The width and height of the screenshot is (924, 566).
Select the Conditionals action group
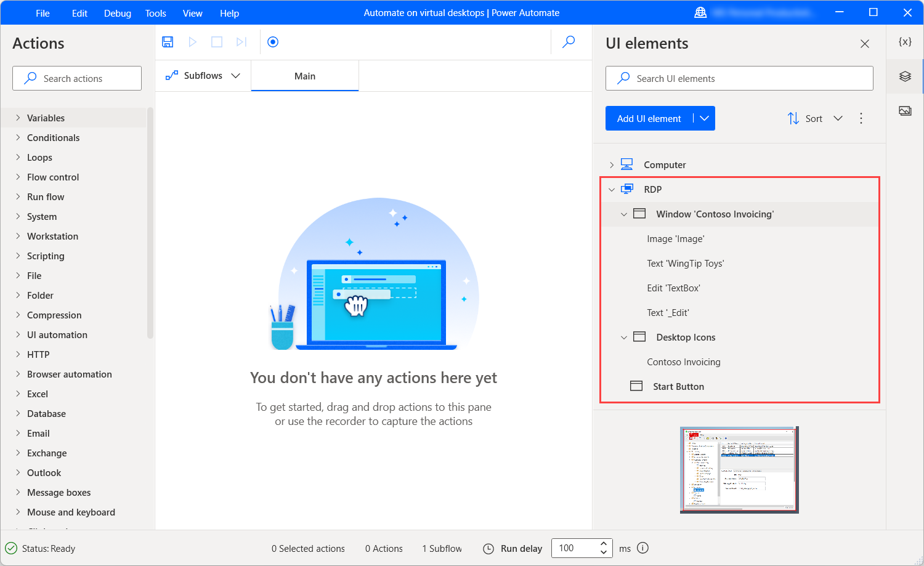tap(53, 137)
